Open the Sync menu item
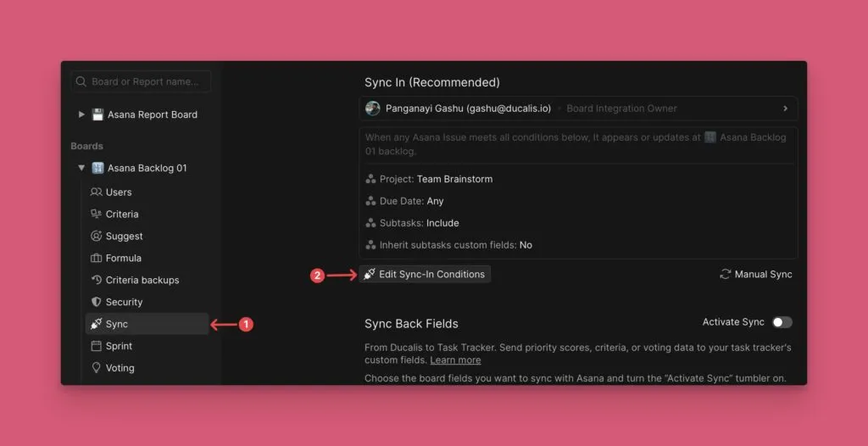The image size is (868, 446). (x=117, y=324)
